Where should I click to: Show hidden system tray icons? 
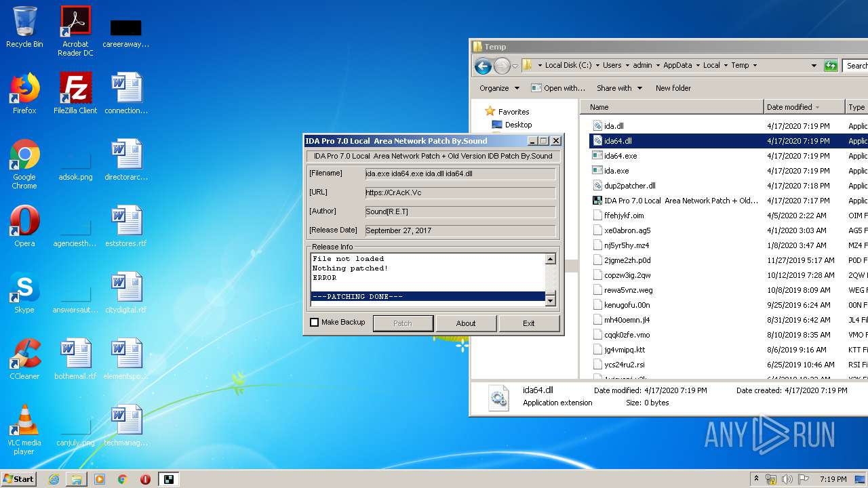[x=757, y=479]
